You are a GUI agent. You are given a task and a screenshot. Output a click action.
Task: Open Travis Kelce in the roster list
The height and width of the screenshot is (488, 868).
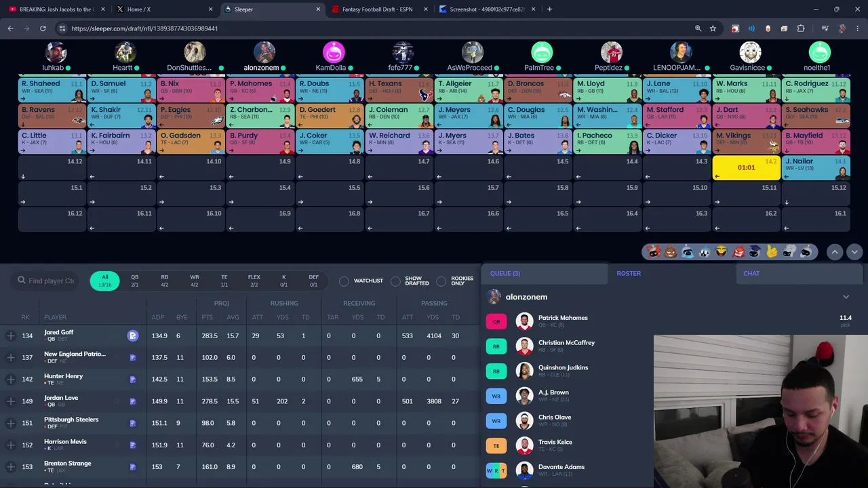[555, 443]
